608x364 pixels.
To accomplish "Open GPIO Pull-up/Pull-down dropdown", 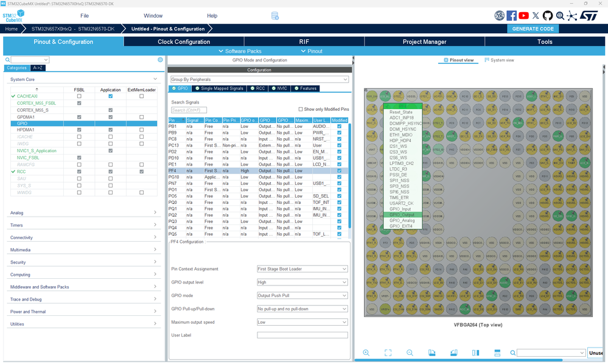I will click(302, 309).
